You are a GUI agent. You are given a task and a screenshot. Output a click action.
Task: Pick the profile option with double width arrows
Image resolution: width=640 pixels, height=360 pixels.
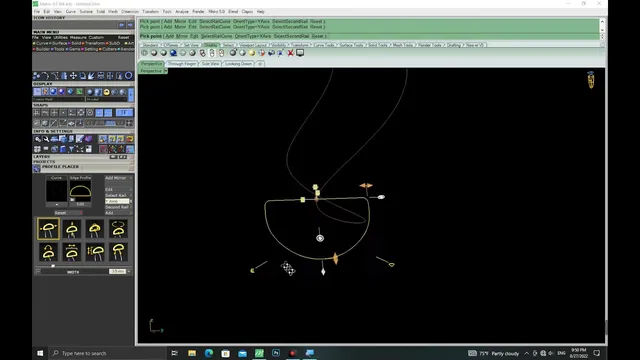(x=72, y=252)
